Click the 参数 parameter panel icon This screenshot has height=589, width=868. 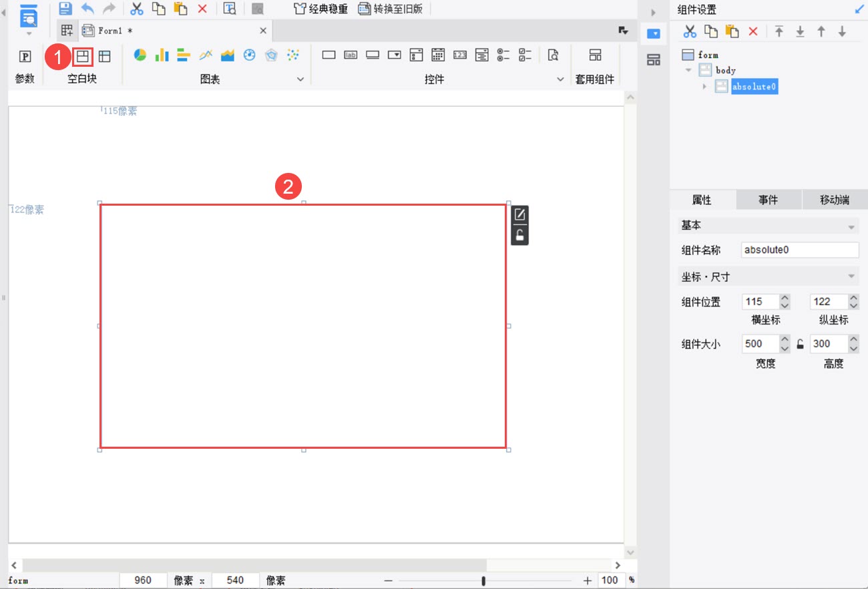click(25, 56)
